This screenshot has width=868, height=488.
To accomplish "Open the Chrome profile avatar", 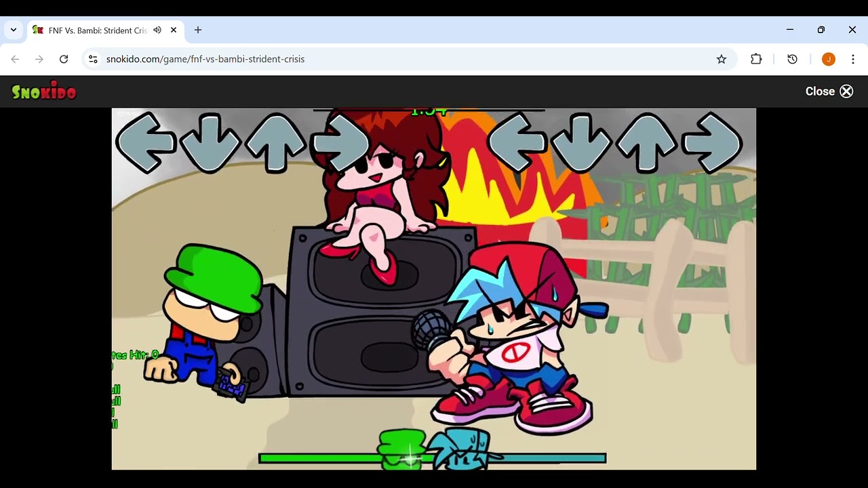I will (828, 59).
